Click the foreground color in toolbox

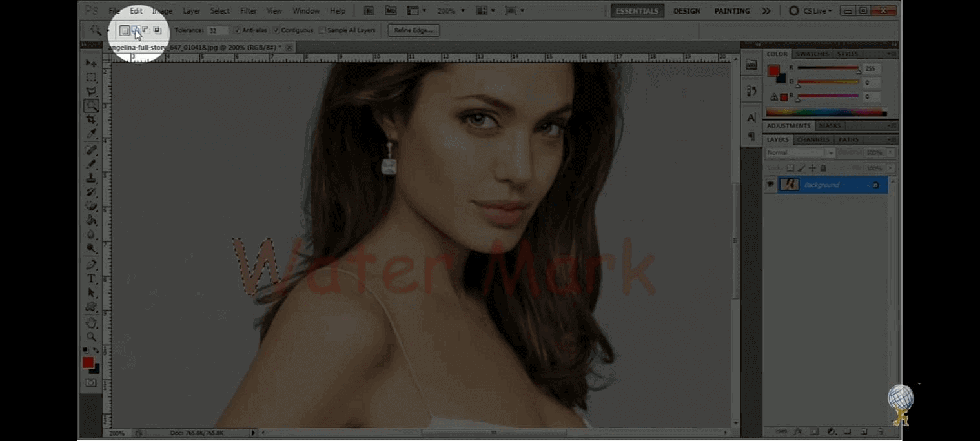[x=88, y=363]
